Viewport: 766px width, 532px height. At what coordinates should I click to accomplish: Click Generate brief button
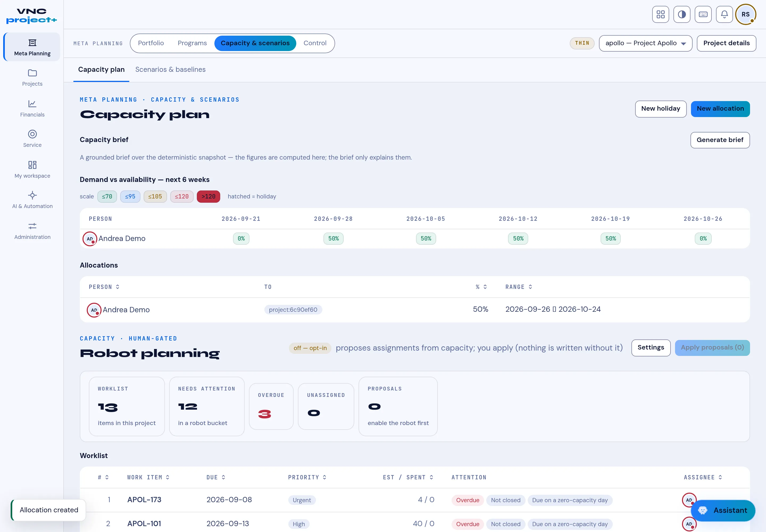(x=720, y=140)
